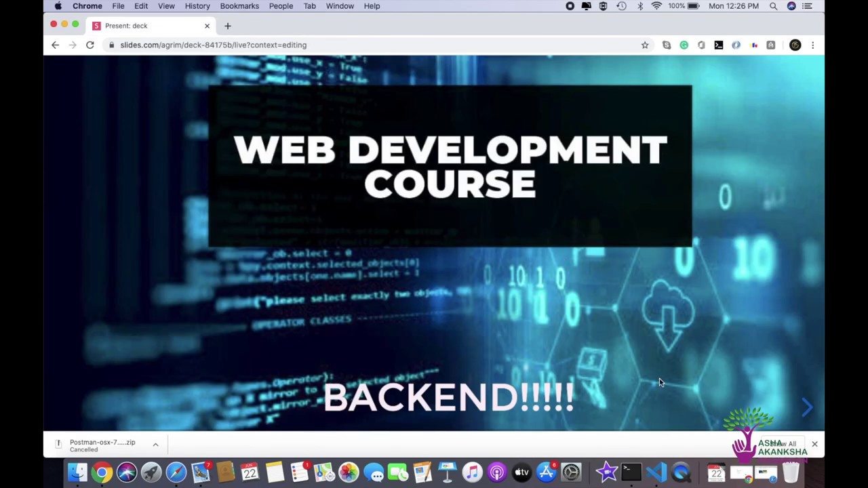Open Notification Center list icon

pos(807,6)
